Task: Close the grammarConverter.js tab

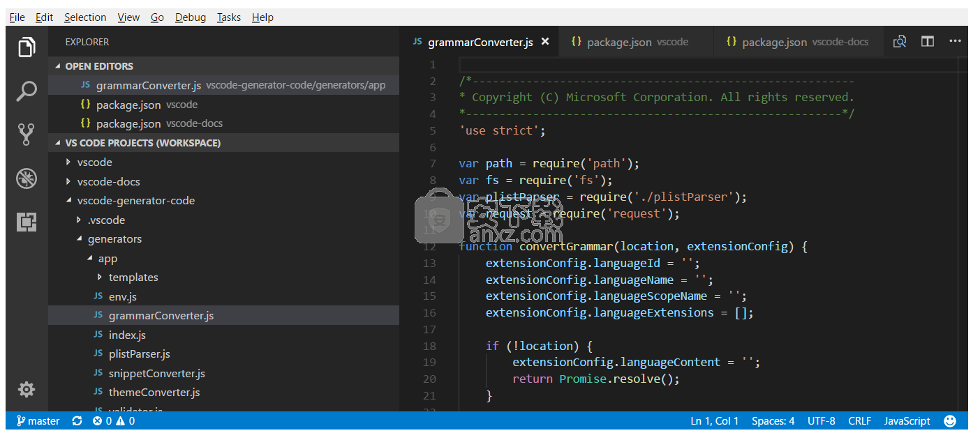Action: (x=545, y=42)
